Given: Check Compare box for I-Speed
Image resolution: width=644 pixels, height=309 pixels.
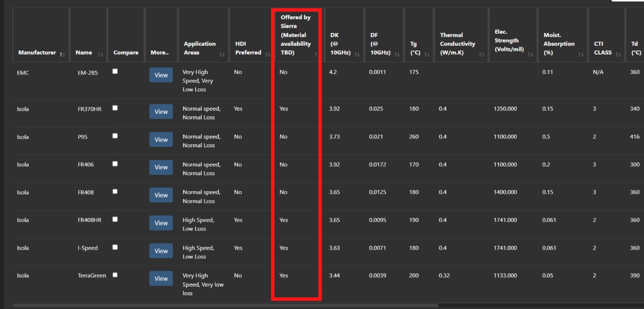Looking at the screenshot, I should pyautogui.click(x=115, y=247).
